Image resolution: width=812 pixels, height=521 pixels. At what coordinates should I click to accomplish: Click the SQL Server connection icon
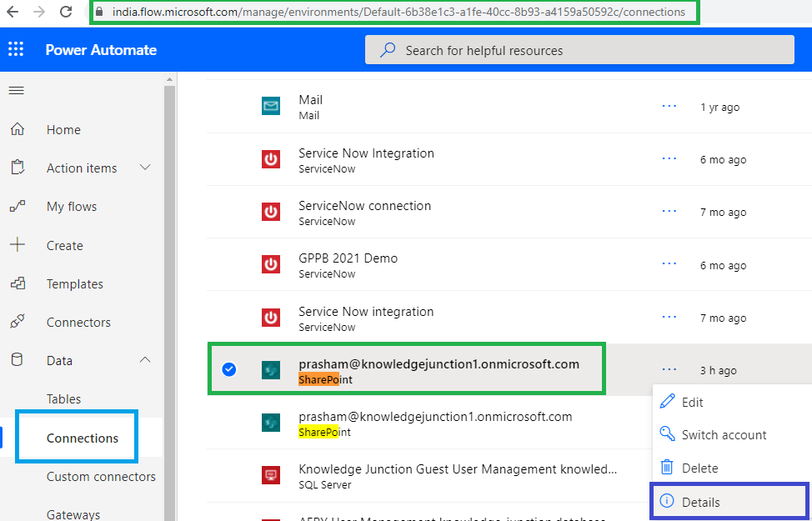coord(271,475)
